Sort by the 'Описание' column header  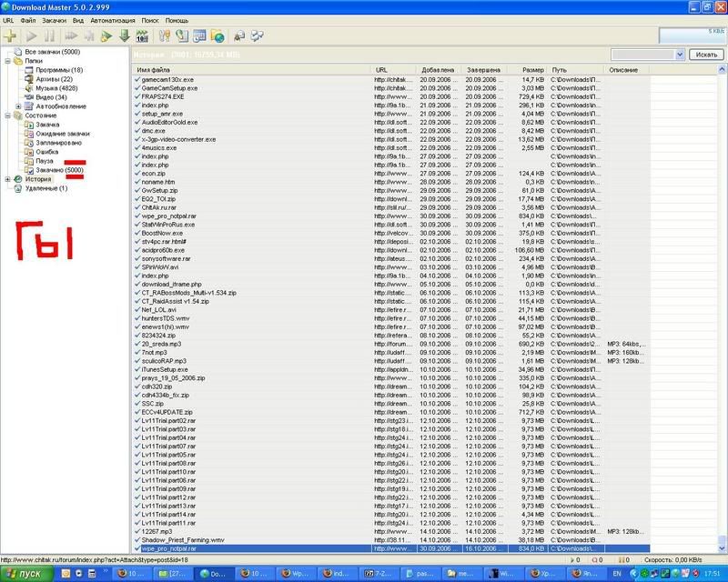pos(627,70)
